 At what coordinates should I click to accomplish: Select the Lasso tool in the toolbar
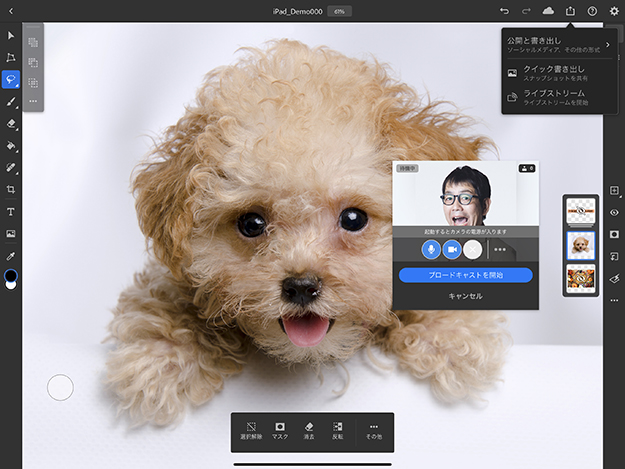[11, 80]
